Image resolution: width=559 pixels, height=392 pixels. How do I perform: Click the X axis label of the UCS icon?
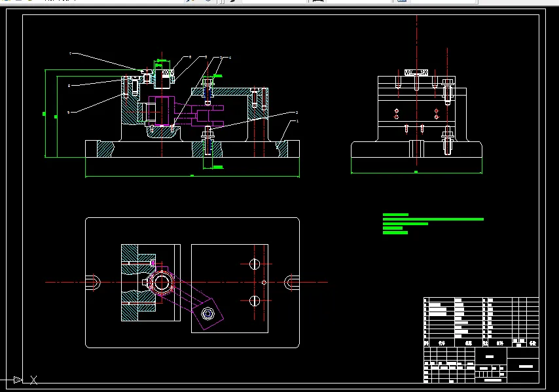[x=33, y=380]
